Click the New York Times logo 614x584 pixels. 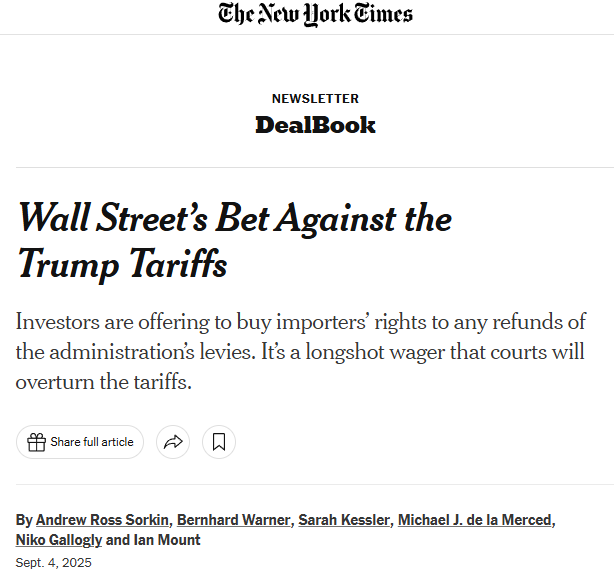coord(315,14)
